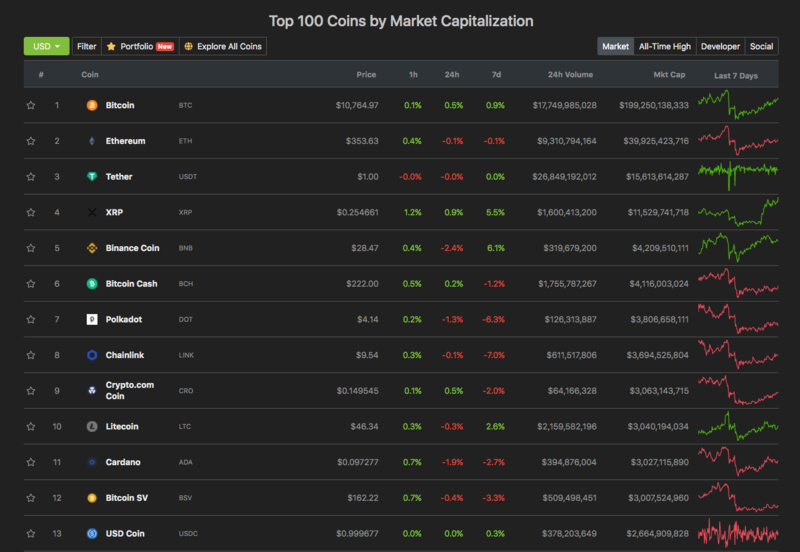Click the Chainlink logo icon
The height and width of the screenshot is (552, 800).
[92, 355]
